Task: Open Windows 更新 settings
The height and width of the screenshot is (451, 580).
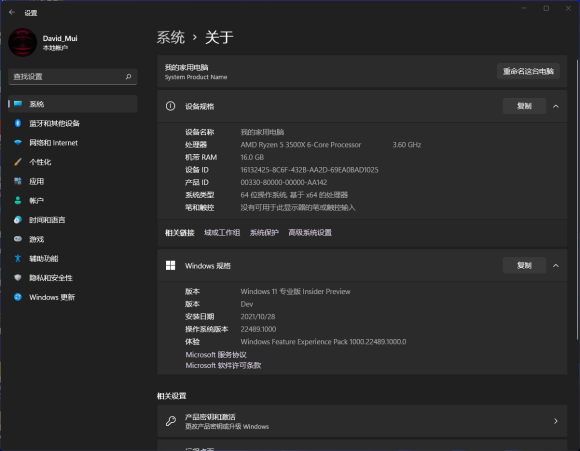Action: click(73, 297)
